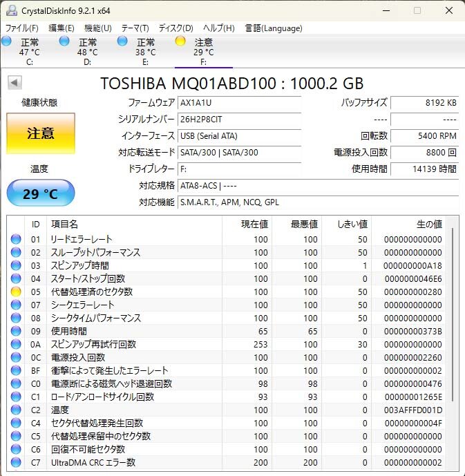Click yellow status icon of 代替処理済のセクタ数
The height and width of the screenshot is (476, 465).
coord(16,292)
